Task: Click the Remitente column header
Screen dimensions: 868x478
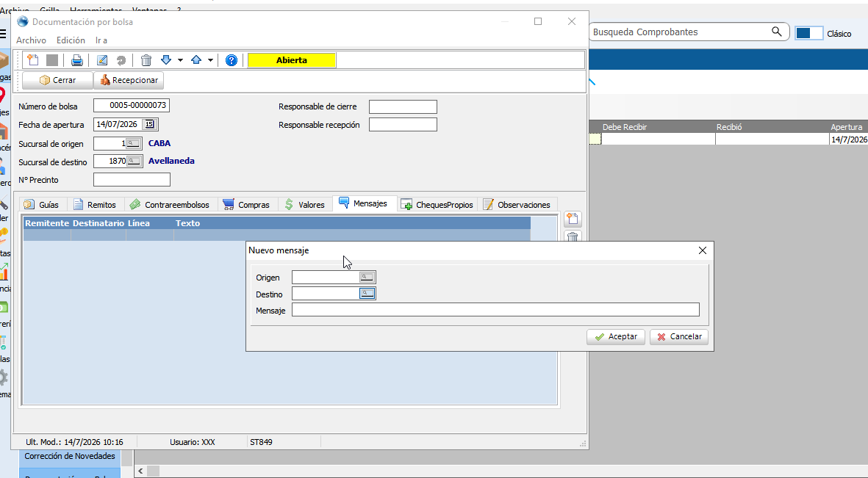Action: point(47,223)
